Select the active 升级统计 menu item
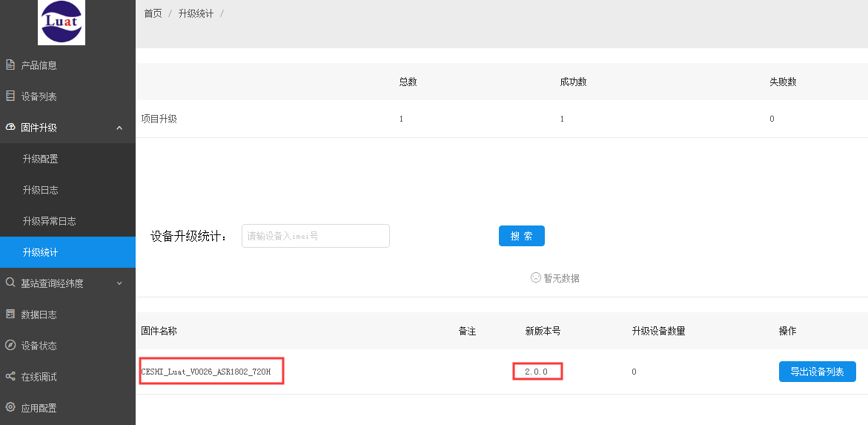The width and height of the screenshot is (868, 425). tap(67, 252)
